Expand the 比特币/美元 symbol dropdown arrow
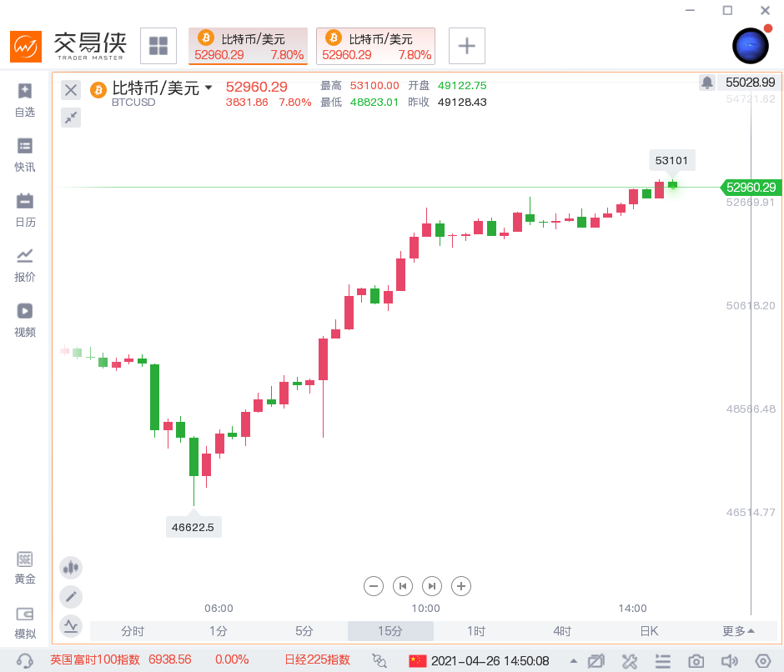Image resolution: width=784 pixels, height=672 pixels. click(x=209, y=88)
